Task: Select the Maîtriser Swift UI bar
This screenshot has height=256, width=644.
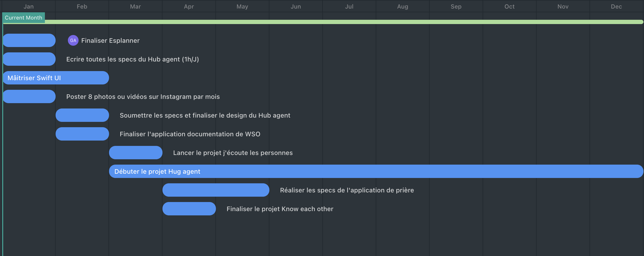Action: click(56, 78)
